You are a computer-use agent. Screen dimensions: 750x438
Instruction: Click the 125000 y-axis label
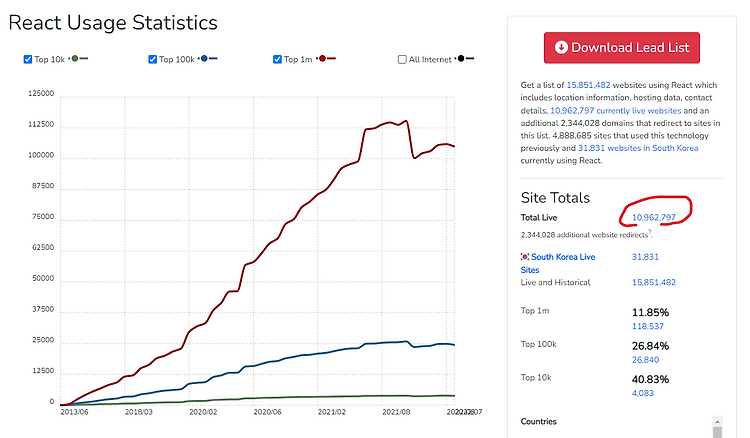[41, 93]
